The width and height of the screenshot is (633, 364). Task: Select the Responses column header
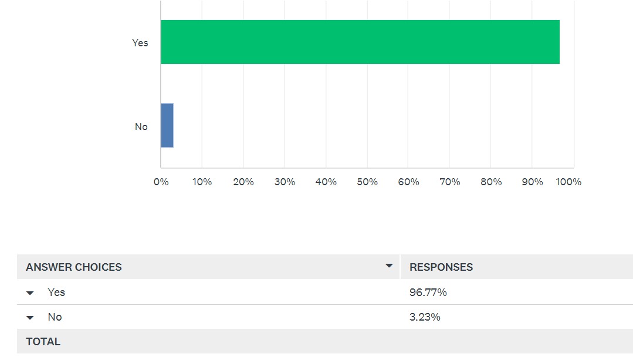click(x=441, y=267)
